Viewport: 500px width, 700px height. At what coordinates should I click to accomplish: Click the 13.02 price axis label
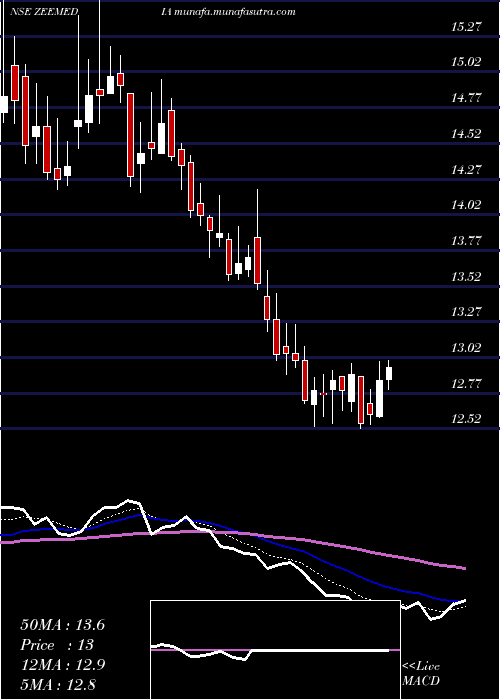(466, 347)
